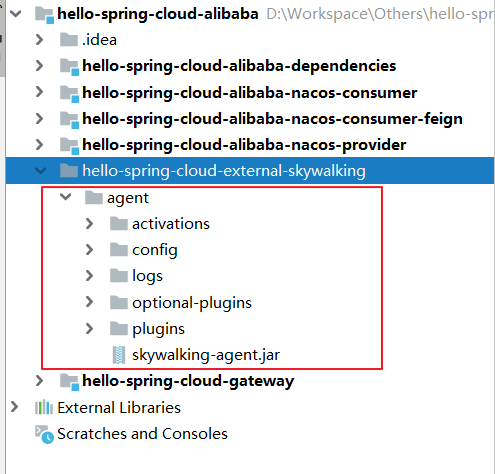Screen dimensions: 495x474
Task: Expand the External Libraries node
Action: click(x=14, y=407)
